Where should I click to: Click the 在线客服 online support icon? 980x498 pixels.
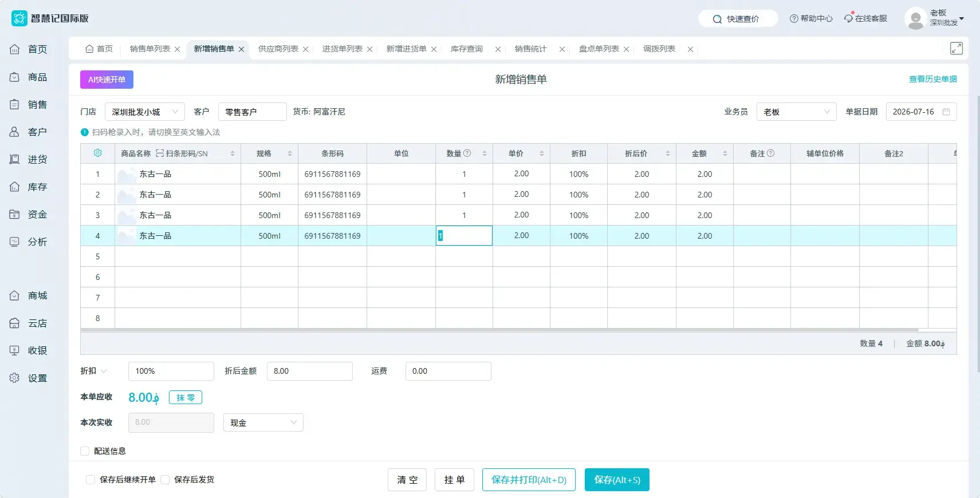pos(849,18)
